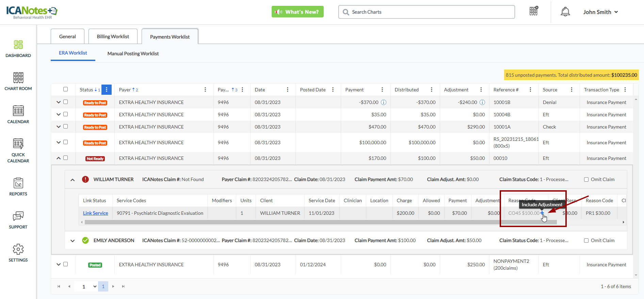
Task: Select the Manual Posting Worklist tab
Action: (133, 54)
